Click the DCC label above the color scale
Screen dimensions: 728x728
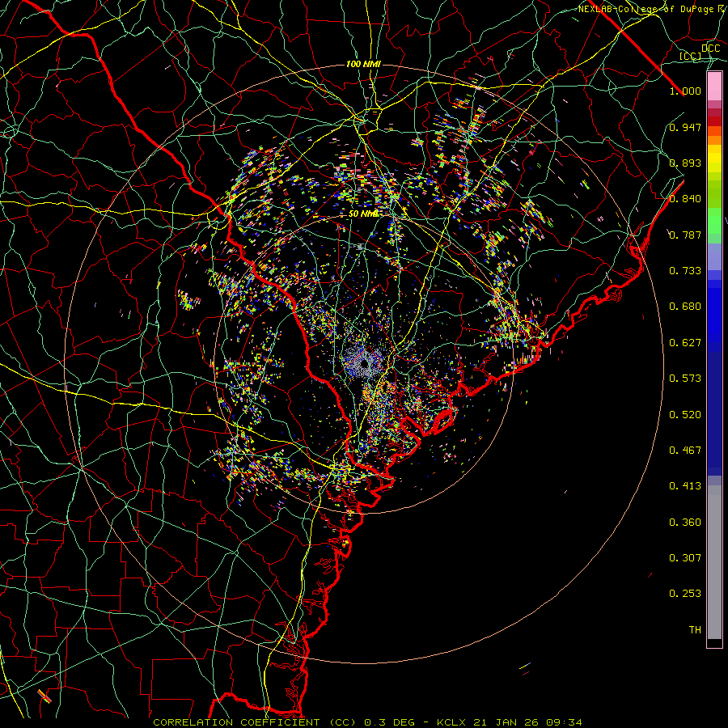[x=710, y=49]
